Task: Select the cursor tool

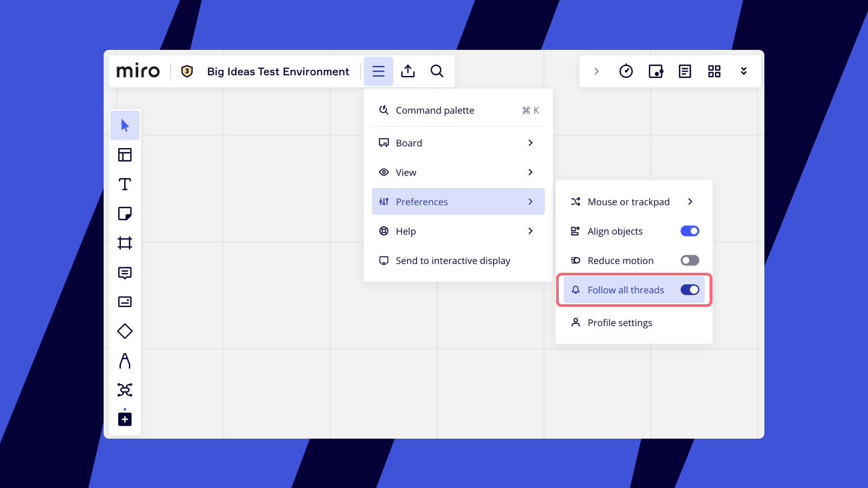Action: pos(125,125)
